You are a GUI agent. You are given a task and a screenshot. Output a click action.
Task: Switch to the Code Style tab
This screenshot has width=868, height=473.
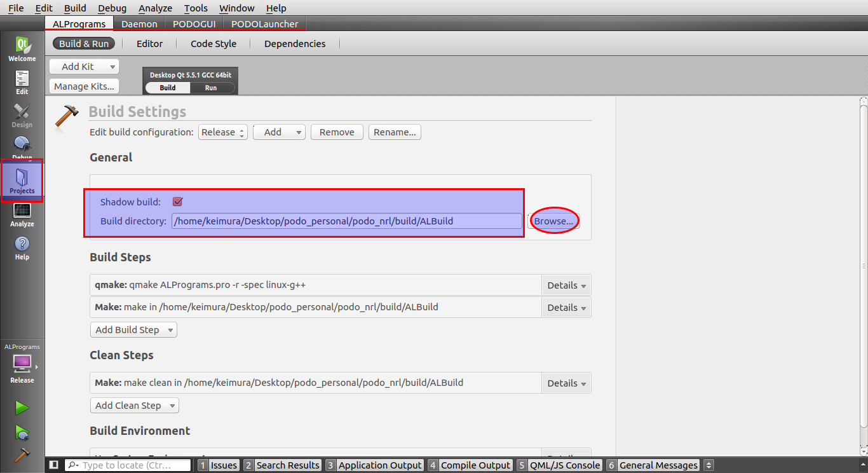click(x=214, y=44)
